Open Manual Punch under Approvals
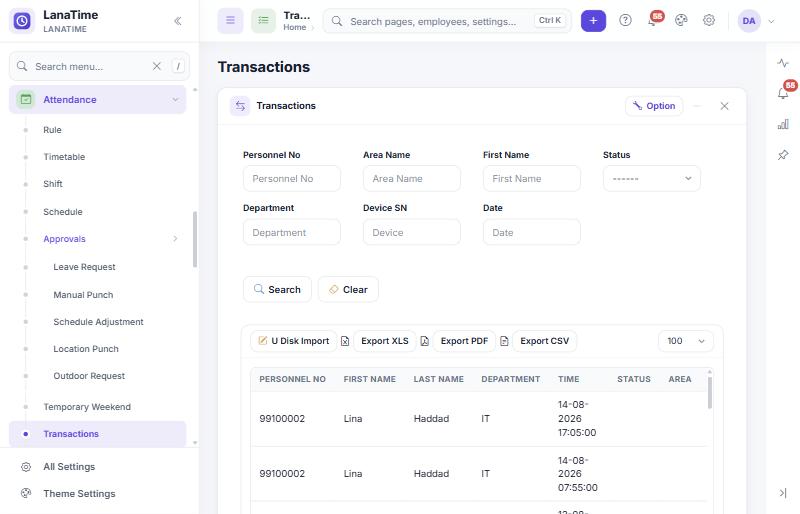The image size is (800, 514). (x=83, y=295)
